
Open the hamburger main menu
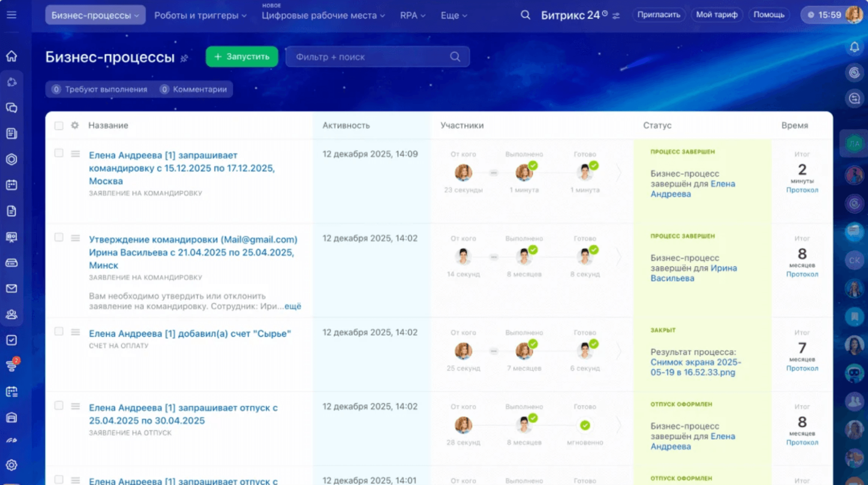12,15
